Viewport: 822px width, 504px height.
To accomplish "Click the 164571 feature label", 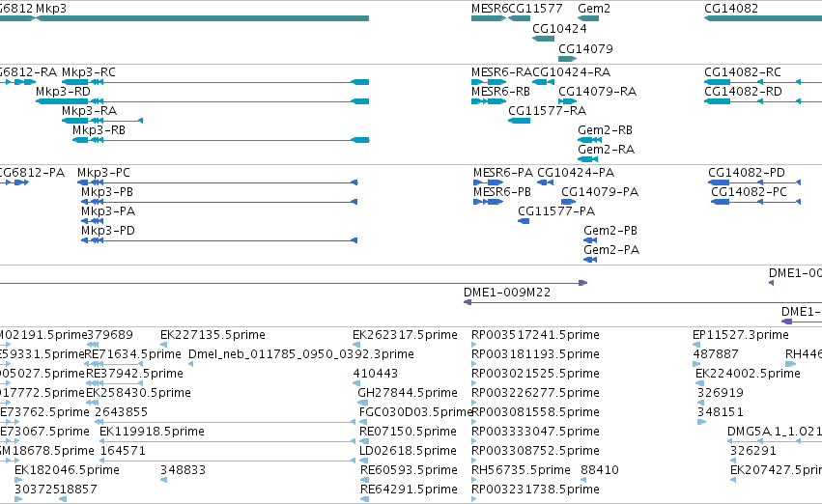I will click(123, 452).
